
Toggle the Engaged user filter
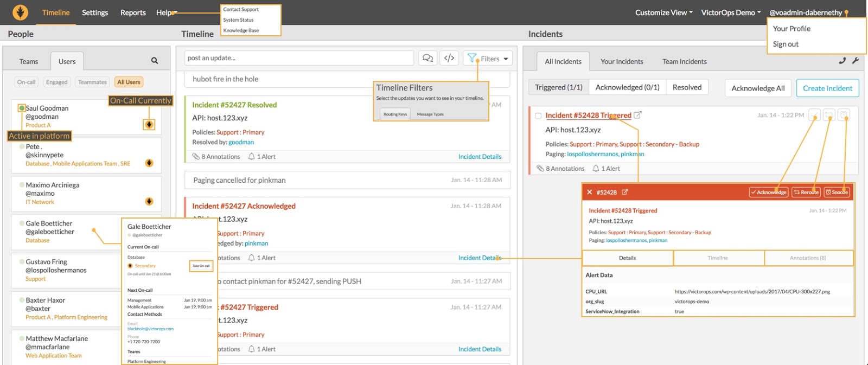(x=57, y=82)
